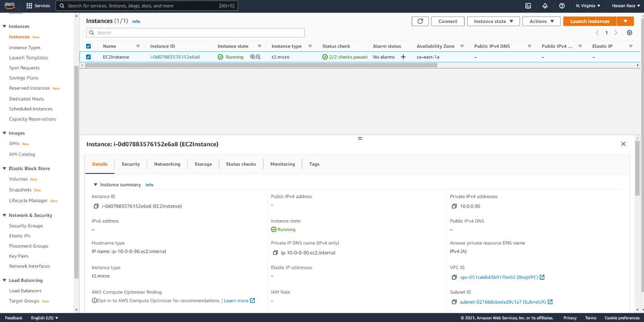
Task: Zoom out icon beside Running state
Action: click(258, 57)
